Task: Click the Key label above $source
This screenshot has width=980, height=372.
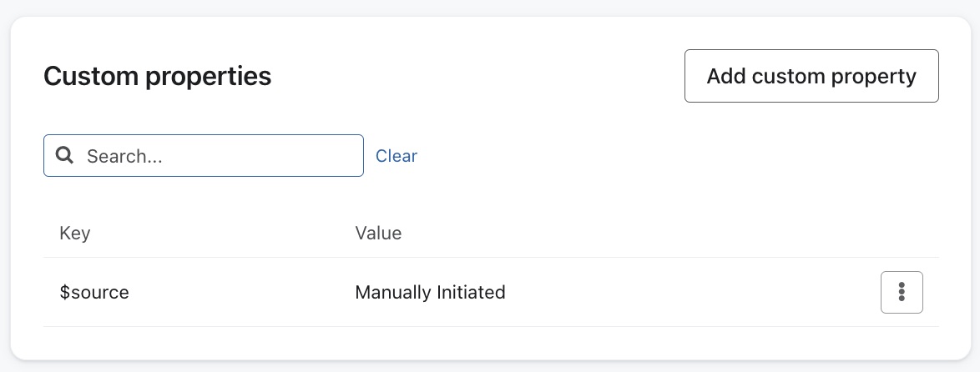Action: [75, 234]
